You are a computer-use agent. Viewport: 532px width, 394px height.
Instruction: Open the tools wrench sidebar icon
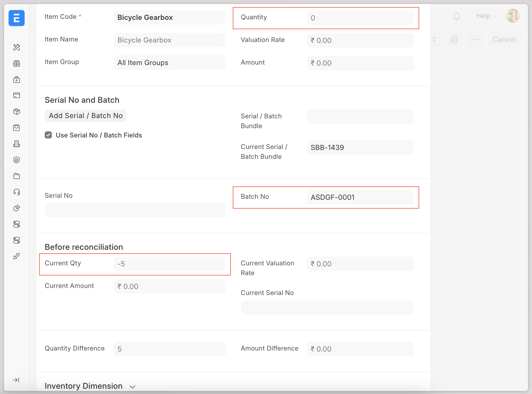tap(17, 47)
